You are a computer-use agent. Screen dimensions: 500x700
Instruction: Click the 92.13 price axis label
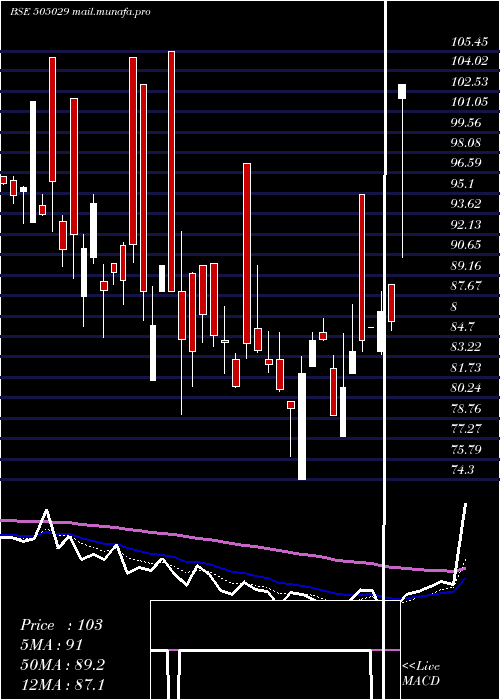(467, 225)
